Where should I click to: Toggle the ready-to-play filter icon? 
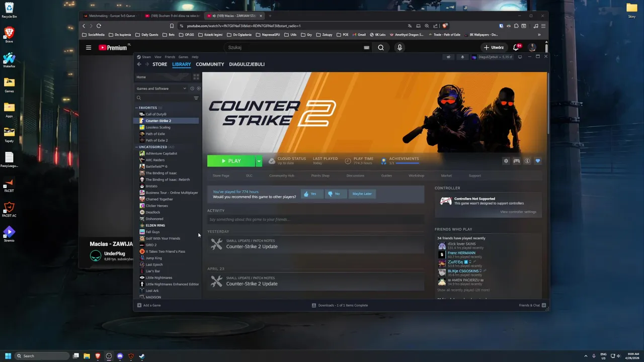coord(198,88)
